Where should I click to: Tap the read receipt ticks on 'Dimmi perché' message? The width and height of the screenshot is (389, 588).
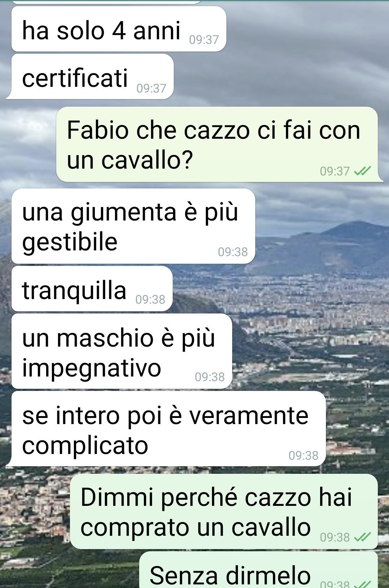coord(362,537)
